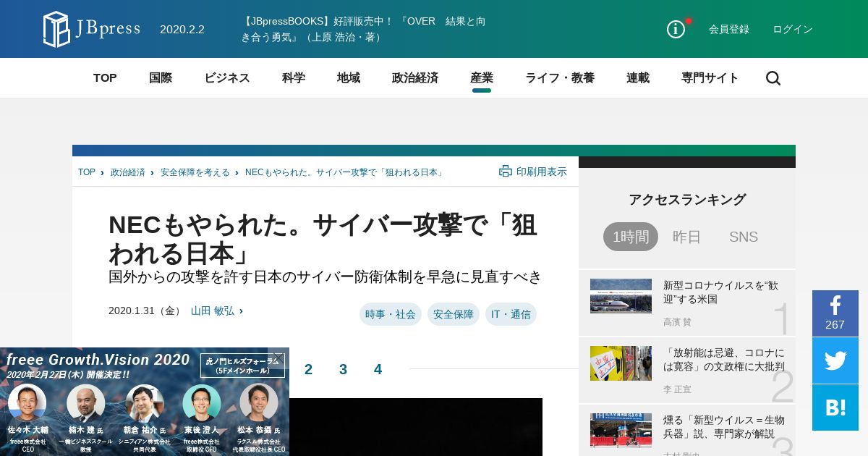Click the ログイン link
This screenshot has height=456, width=868.
tap(793, 29)
